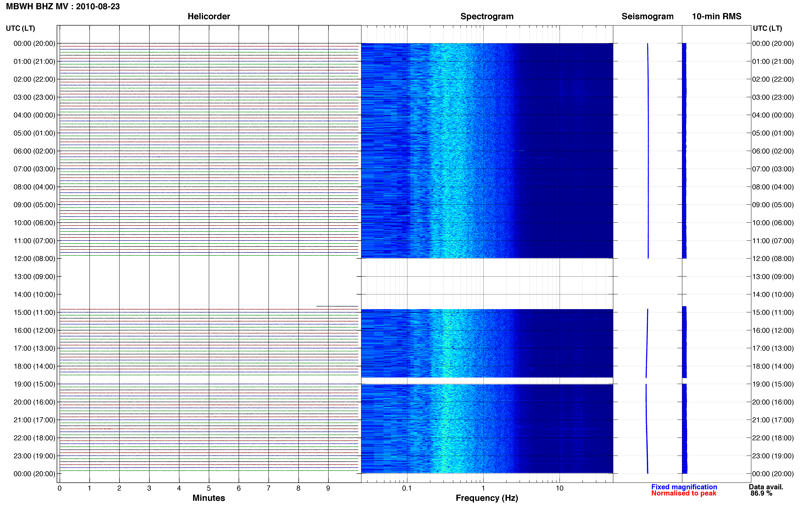This screenshot has width=812, height=508.
Task: Click the RMS bar at 23:00
Action: pos(685,456)
